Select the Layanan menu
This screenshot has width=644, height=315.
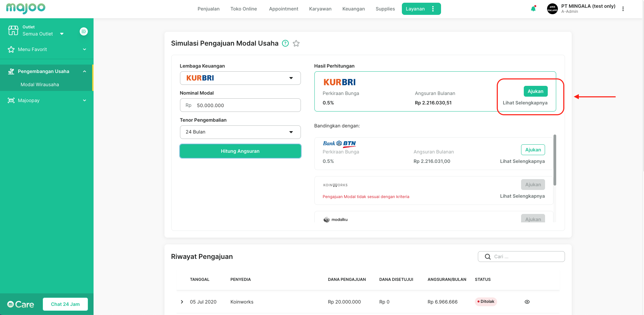415,9
